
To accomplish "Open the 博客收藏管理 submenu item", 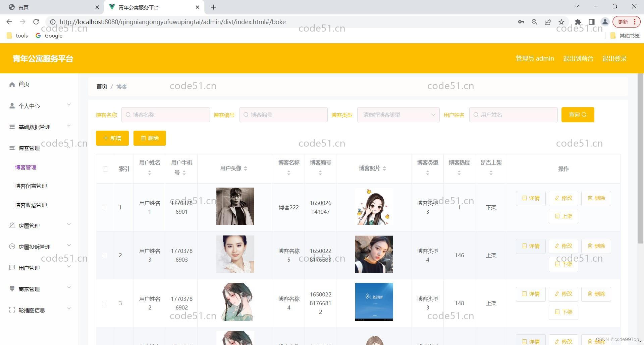I will coord(31,205).
